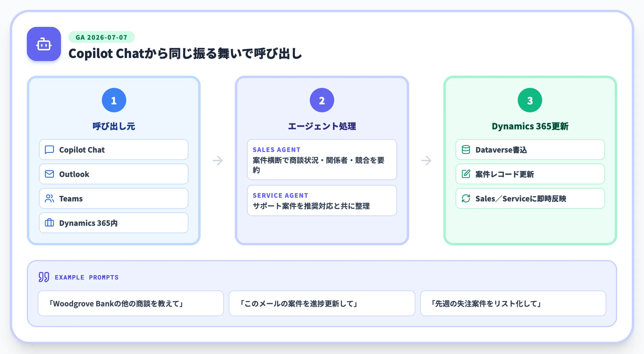The image size is (644, 354).
Task: Click the envelope icon beside Outlook
Action: (49, 174)
